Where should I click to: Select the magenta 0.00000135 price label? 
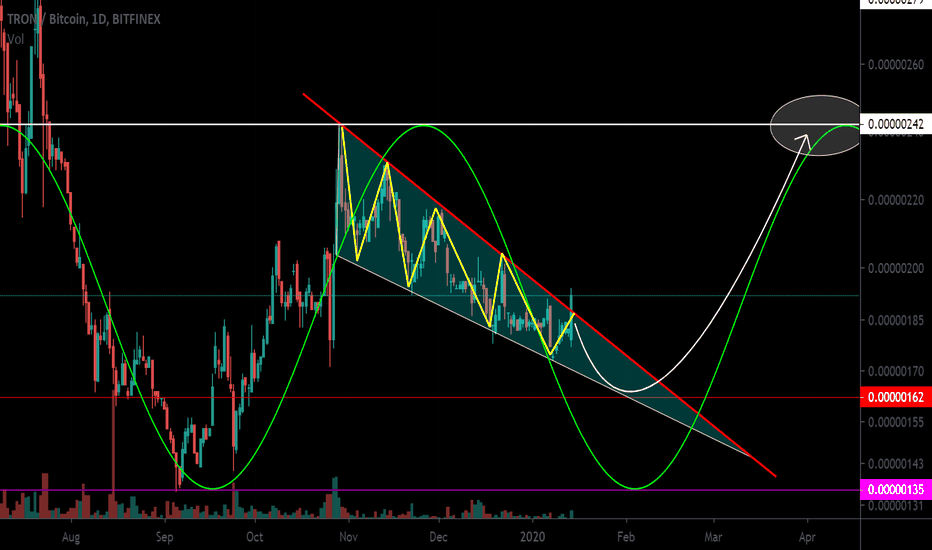896,490
